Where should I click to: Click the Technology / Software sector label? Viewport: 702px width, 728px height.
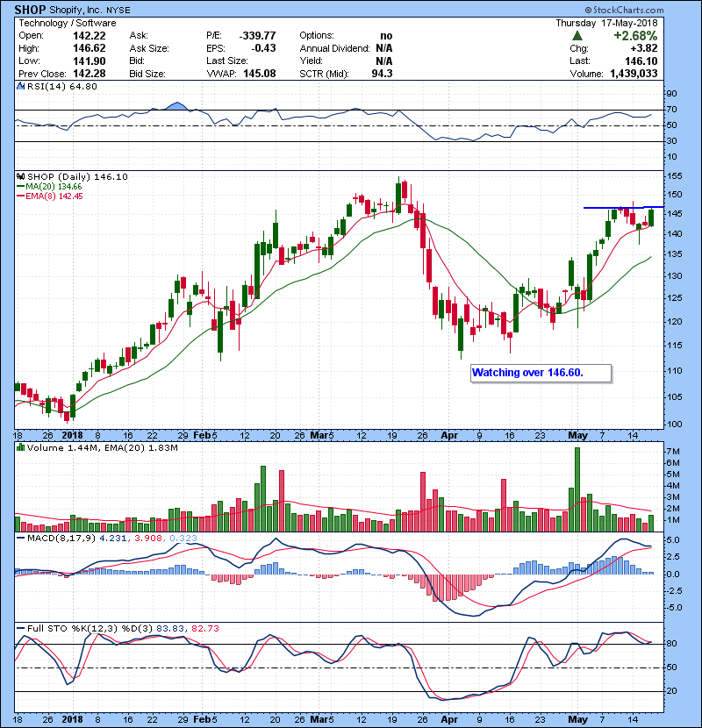pyautogui.click(x=68, y=23)
